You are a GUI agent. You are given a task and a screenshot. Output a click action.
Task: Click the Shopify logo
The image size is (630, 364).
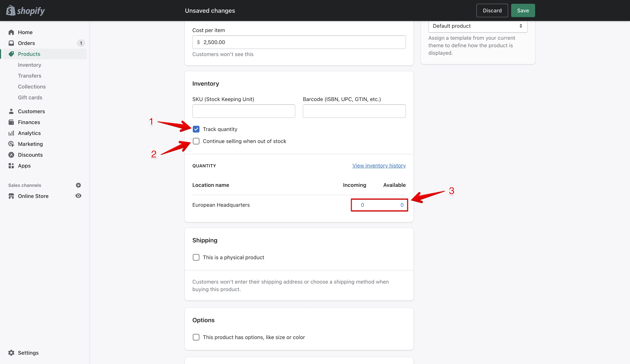pyautogui.click(x=25, y=10)
